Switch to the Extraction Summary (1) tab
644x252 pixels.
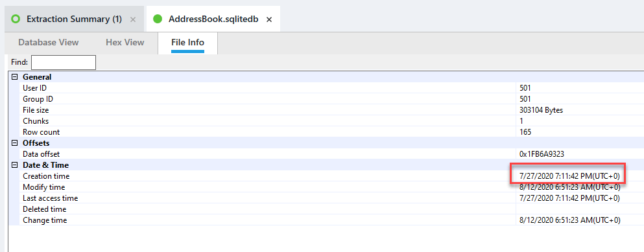[x=74, y=19]
